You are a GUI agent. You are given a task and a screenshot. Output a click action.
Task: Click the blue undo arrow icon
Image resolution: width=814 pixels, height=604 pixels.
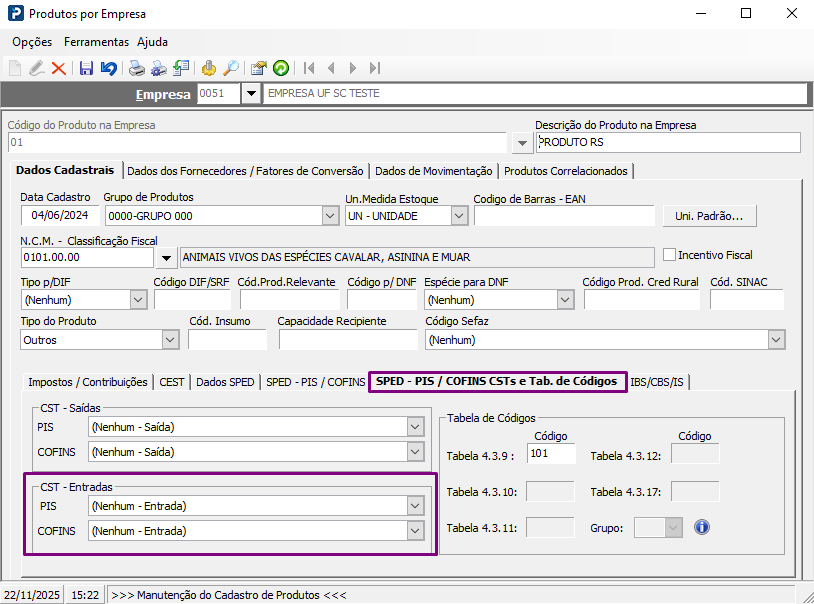[109, 68]
